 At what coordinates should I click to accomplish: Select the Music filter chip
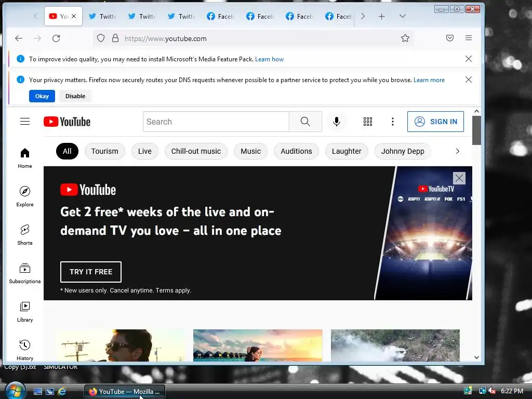click(251, 151)
